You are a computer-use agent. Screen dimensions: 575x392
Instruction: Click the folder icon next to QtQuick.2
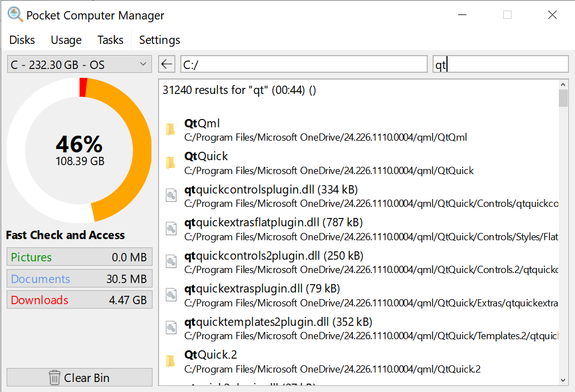[170, 361]
